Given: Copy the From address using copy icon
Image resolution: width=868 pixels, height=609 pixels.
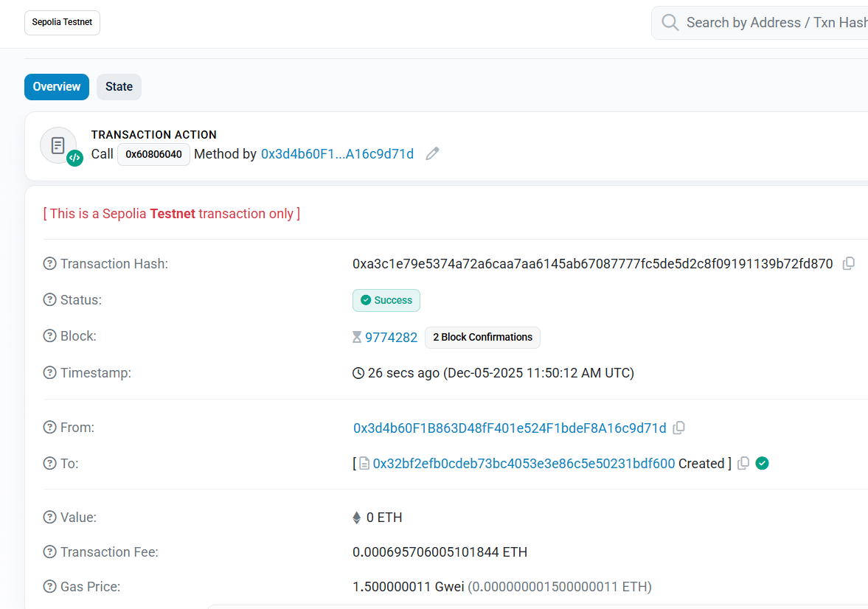Looking at the screenshot, I should (x=679, y=428).
